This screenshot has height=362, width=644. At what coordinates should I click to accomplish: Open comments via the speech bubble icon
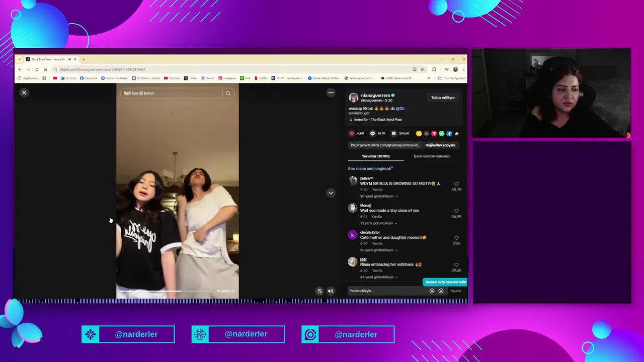(372, 133)
